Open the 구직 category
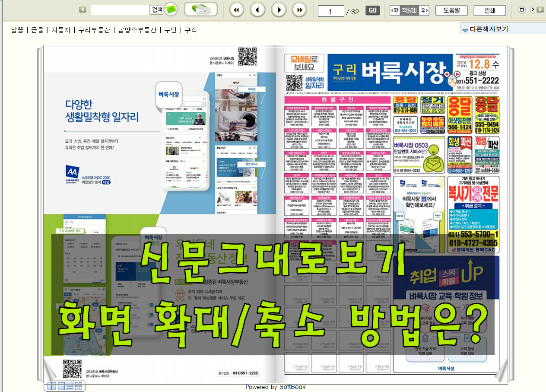The height and width of the screenshot is (392, 546). coord(190,30)
